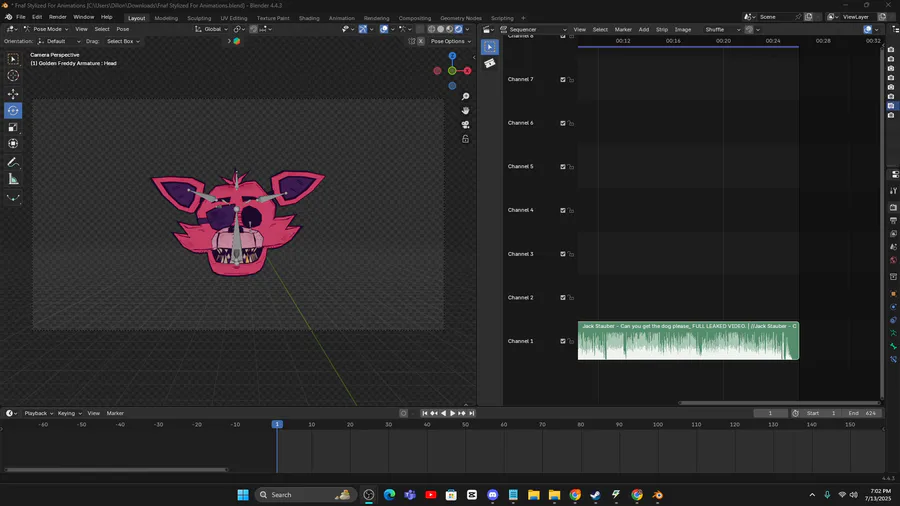This screenshot has height=506, width=900.
Task: Open the Sequencer view type dropdown
Action: pyautogui.click(x=533, y=29)
